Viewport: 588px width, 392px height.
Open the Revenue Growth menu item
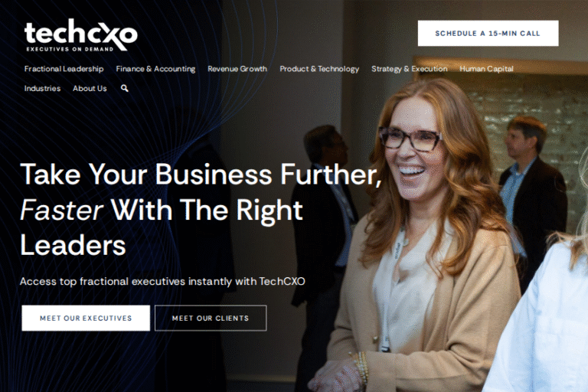coord(237,69)
